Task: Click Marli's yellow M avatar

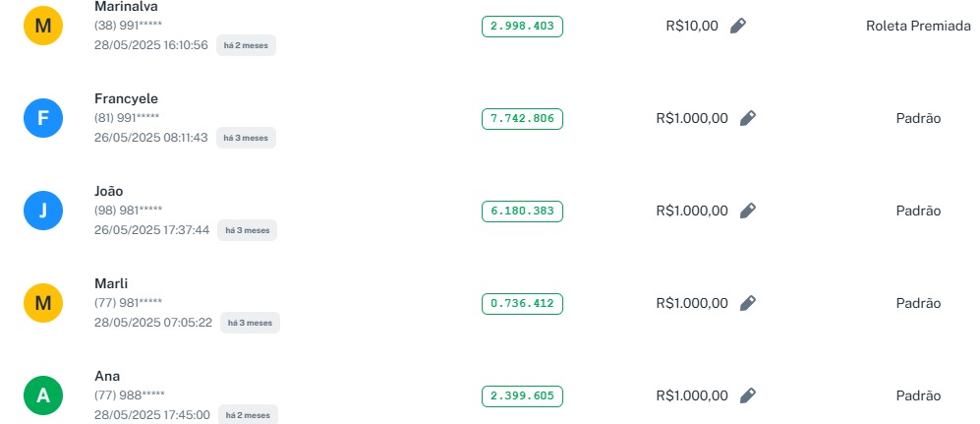Action: (43, 304)
